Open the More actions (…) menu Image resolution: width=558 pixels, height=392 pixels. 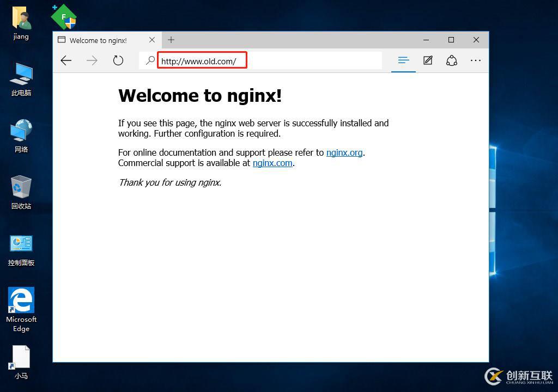475,60
